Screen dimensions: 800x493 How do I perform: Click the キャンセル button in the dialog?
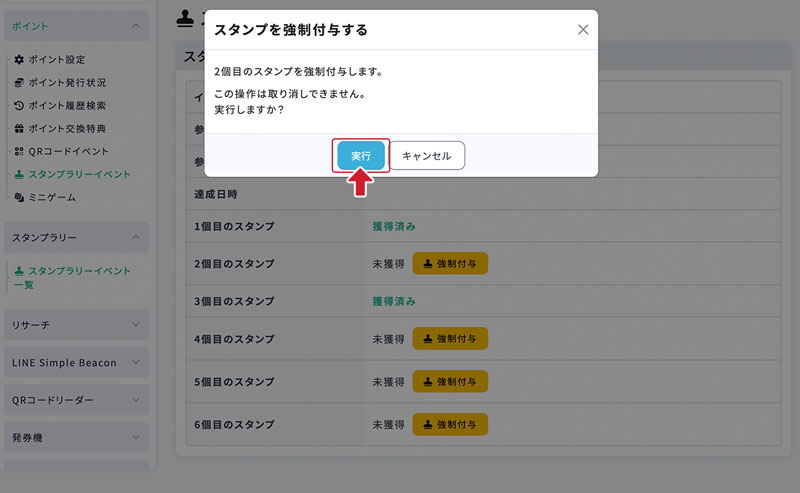point(426,156)
